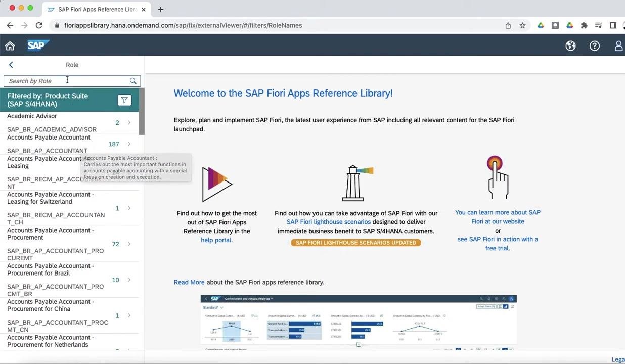Click the search magnifier in role search
Viewport: 625px width, 364px height.
(133, 81)
